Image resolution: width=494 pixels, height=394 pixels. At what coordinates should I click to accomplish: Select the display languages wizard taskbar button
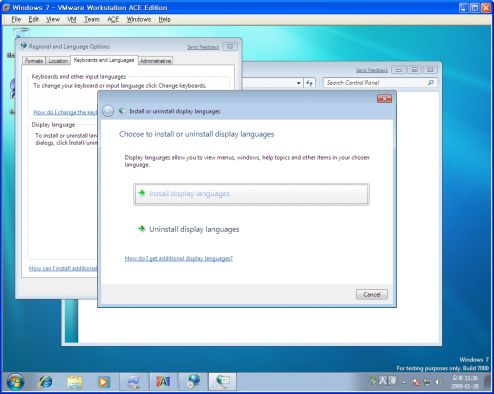point(223,382)
